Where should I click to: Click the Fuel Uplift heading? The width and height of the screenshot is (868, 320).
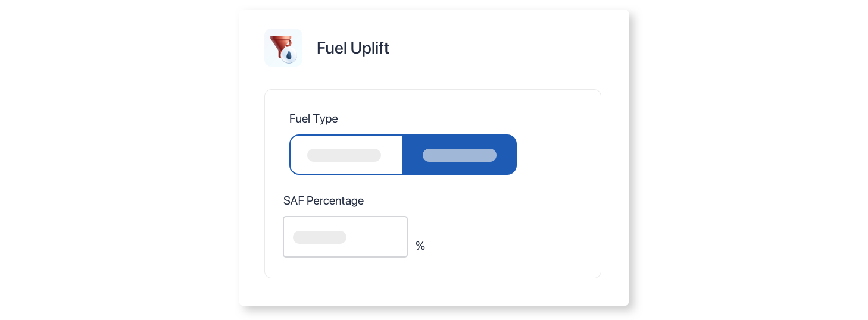pyautogui.click(x=353, y=48)
